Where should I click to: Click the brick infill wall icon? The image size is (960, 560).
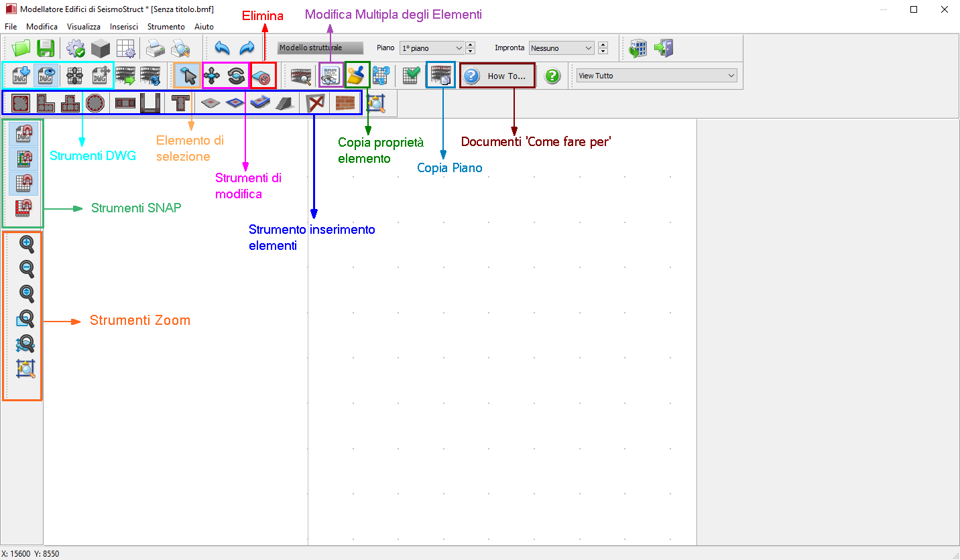point(345,103)
